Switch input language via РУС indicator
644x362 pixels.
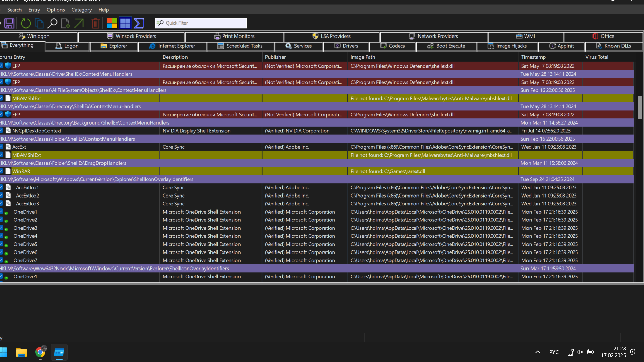554,352
